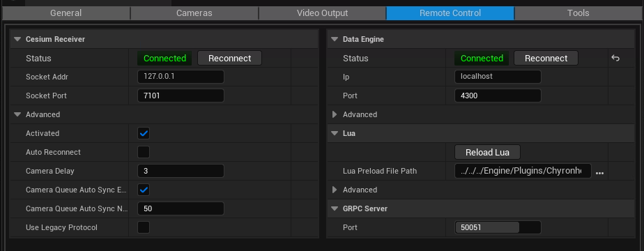Image resolution: width=644 pixels, height=251 pixels.
Task: Collapse Cesium Receiver Advanced section
Action: pyautogui.click(x=17, y=114)
